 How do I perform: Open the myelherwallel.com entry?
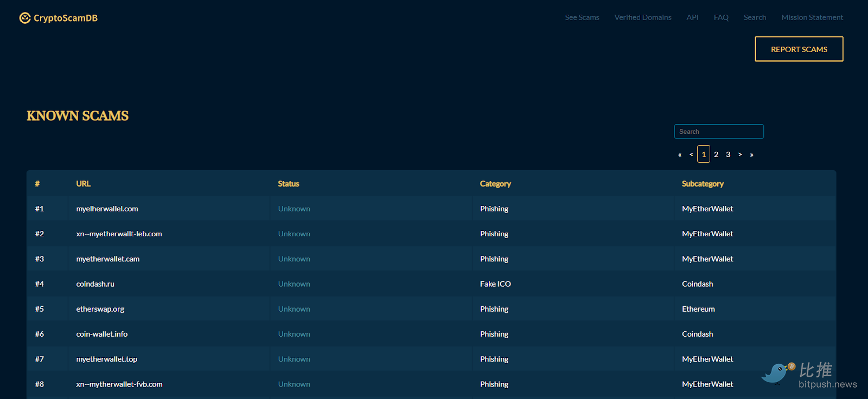coord(107,209)
